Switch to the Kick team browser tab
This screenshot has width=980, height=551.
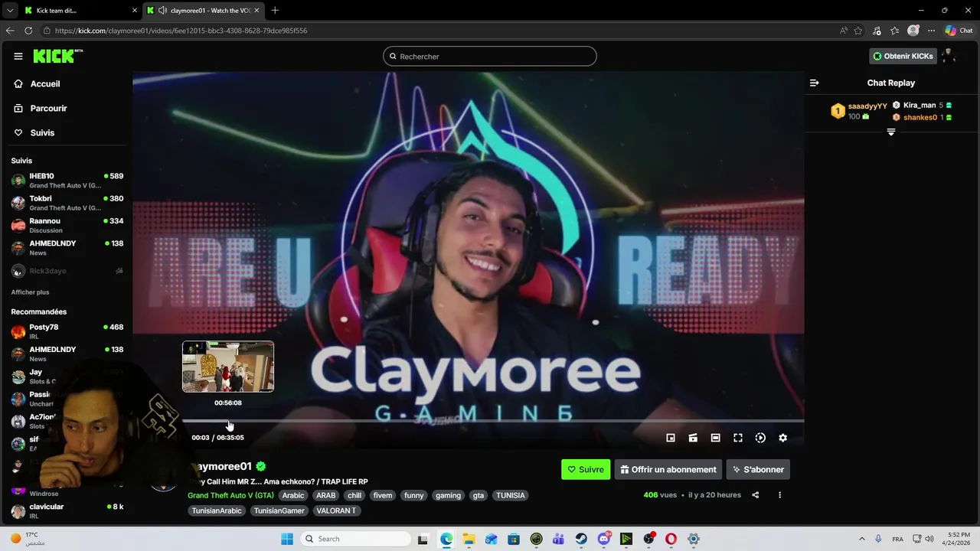point(80,11)
